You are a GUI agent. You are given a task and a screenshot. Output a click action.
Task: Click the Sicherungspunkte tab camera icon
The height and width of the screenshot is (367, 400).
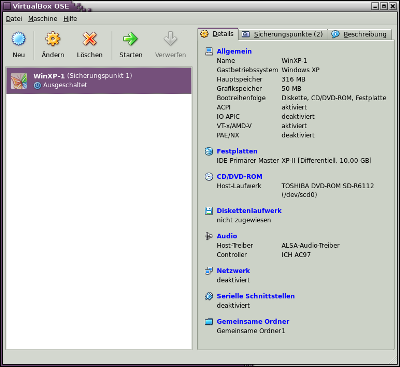246,34
